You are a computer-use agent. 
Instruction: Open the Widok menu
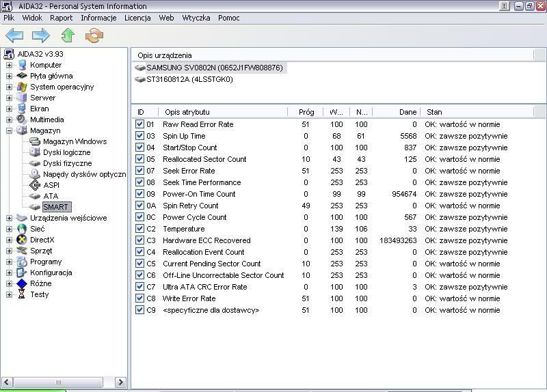coord(32,18)
